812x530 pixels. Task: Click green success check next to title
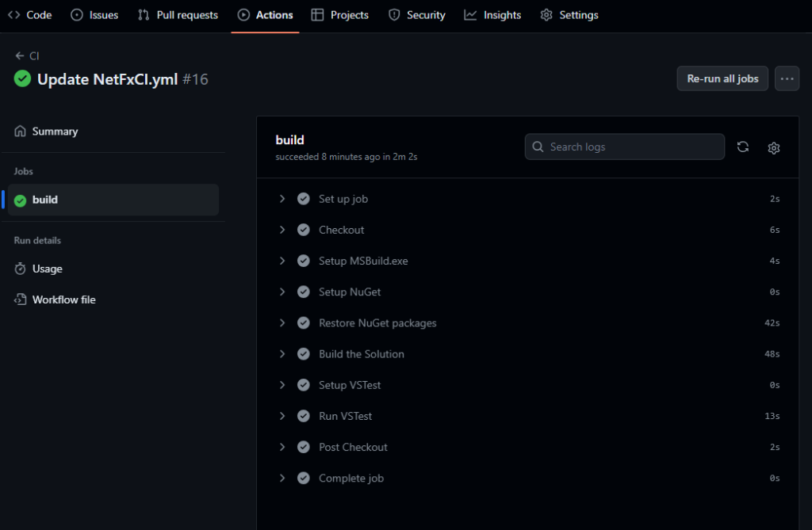click(22, 79)
